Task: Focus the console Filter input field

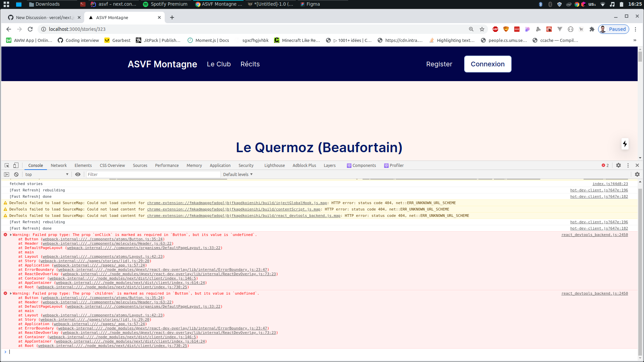Action: click(x=153, y=174)
